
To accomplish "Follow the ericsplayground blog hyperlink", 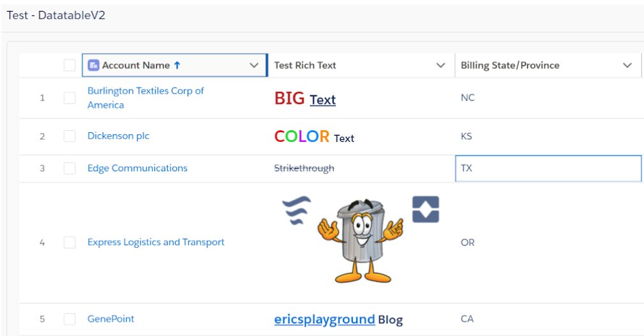I will click(324, 319).
